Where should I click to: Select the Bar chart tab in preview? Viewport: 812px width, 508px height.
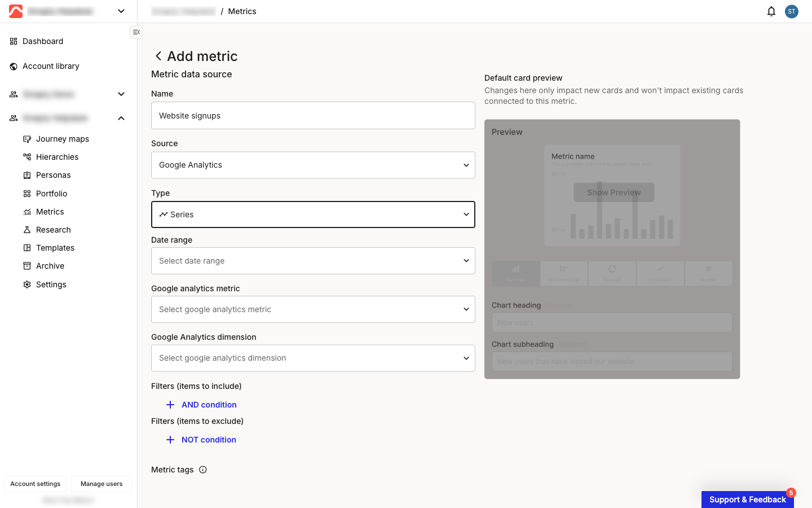point(516,273)
